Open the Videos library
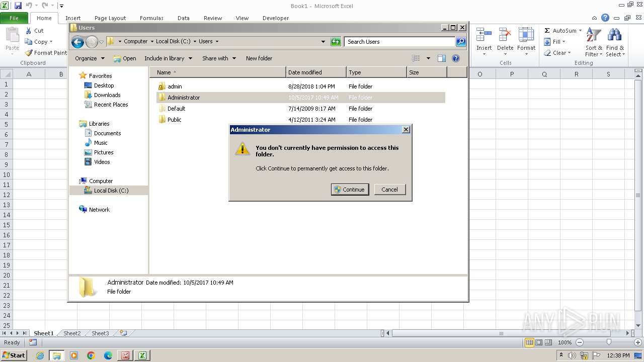Image resolution: width=644 pixels, height=362 pixels. (x=102, y=162)
